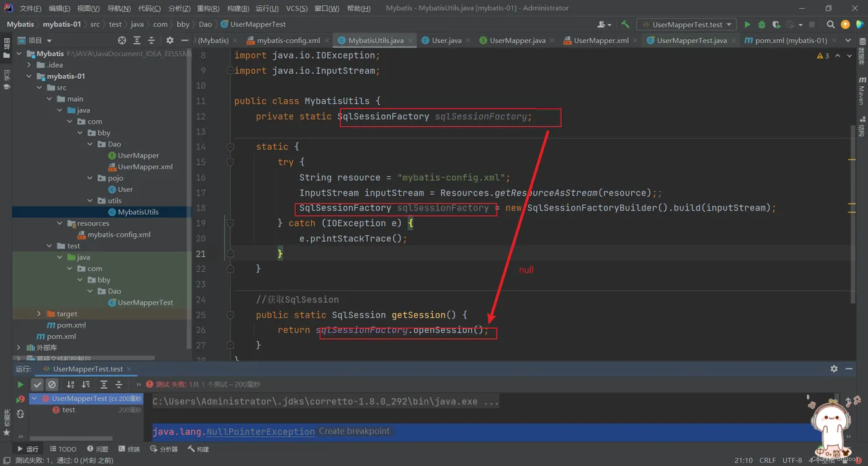This screenshot has width=868, height=466.
Task: Click the CRLF line separator in status bar
Action: click(x=768, y=460)
